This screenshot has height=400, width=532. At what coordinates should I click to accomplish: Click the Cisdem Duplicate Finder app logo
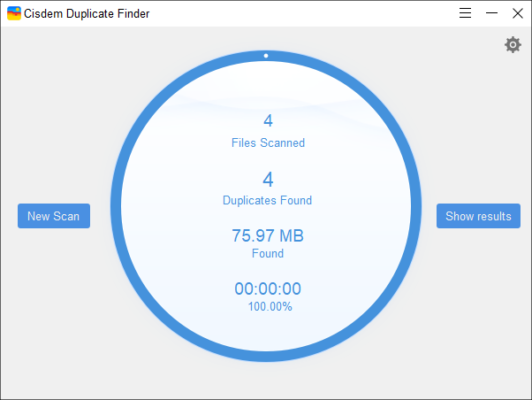tap(14, 13)
